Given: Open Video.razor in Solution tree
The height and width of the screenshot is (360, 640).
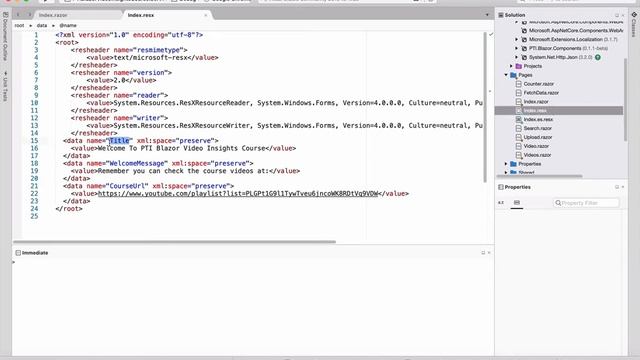Looking at the screenshot, I should (x=536, y=146).
